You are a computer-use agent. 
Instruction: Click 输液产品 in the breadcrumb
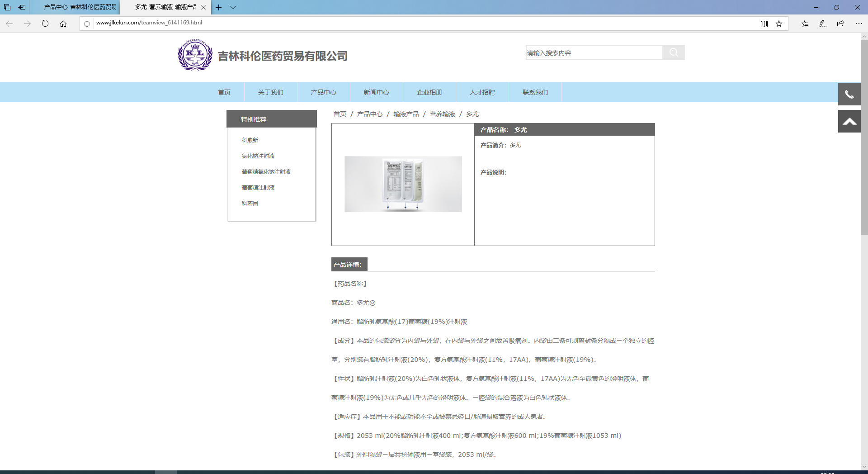[406, 114]
